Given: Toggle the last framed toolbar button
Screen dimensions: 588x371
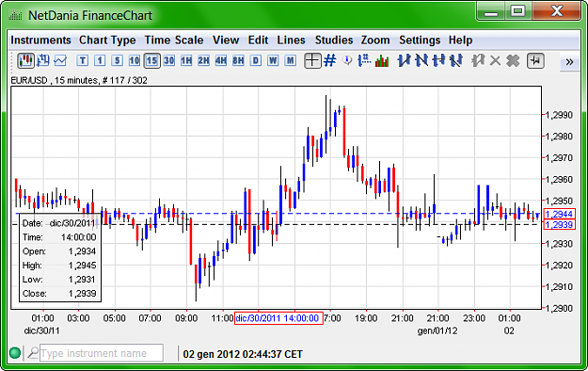Looking at the screenshot, I should click(x=535, y=60).
